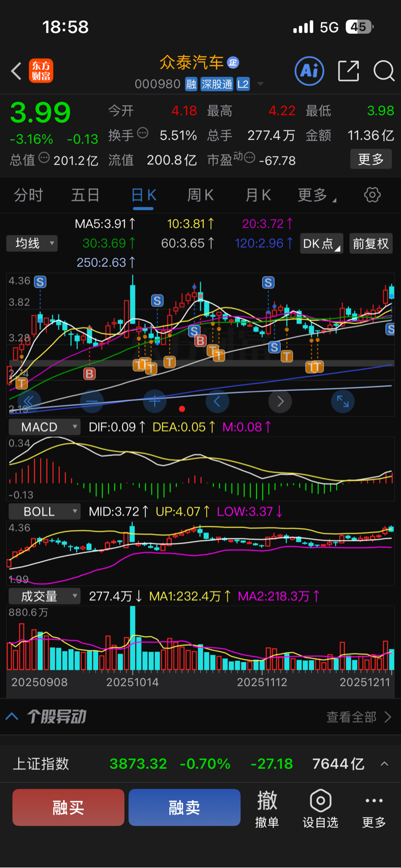
Task: Open 成交量 indicator dropdown
Action: tap(44, 596)
